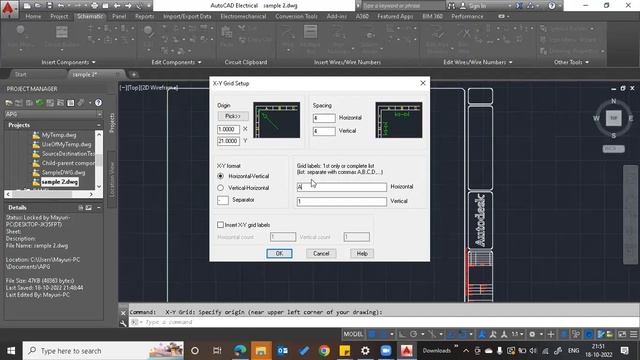Open the AutoCAD taskbar icon
Viewport: 640px width, 360px height.
[407, 351]
